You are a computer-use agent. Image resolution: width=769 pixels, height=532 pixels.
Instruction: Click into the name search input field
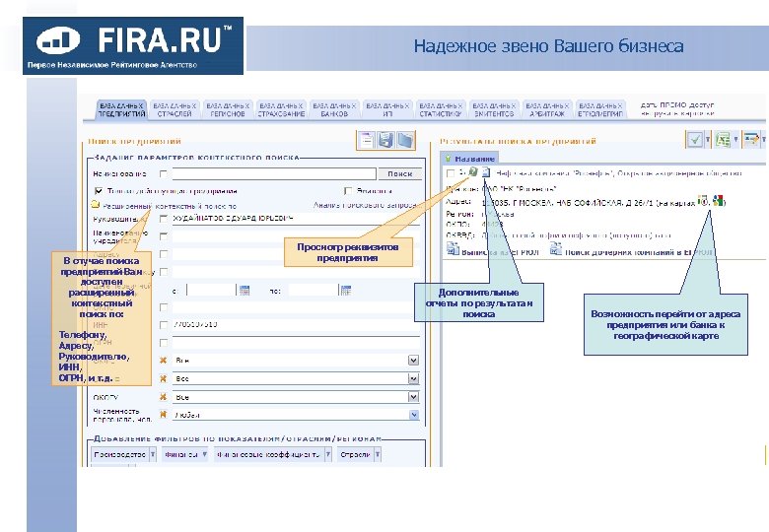[274, 174]
